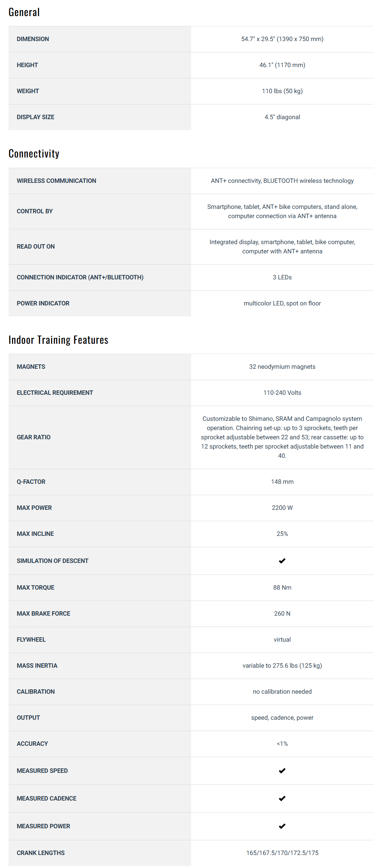Click the 2200 W max power value
This screenshot has height=868, width=374.
[282, 508]
